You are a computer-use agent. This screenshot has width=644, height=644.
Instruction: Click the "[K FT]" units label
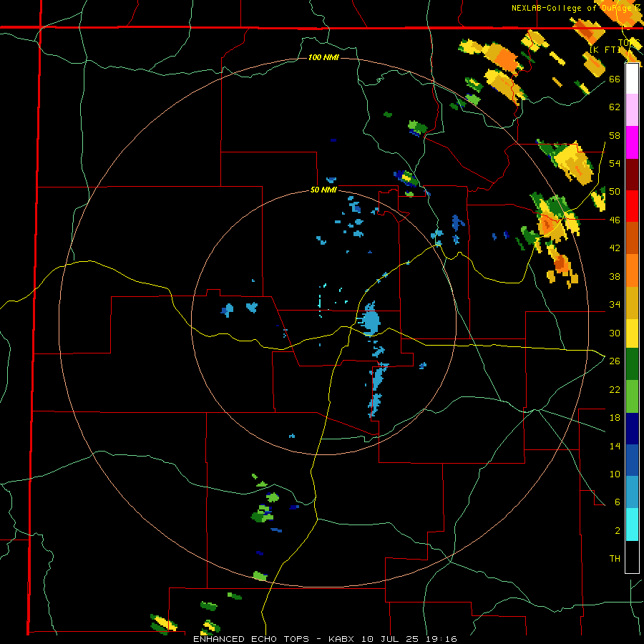605,49
